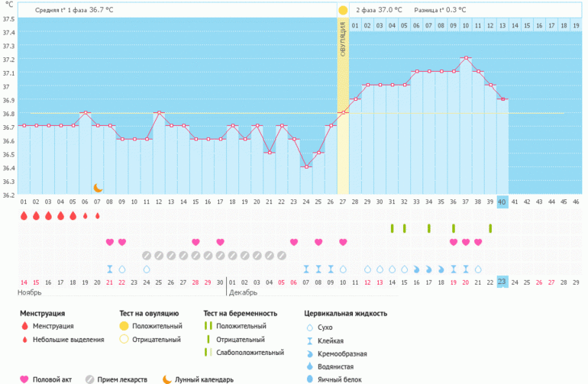Click the moon calendar icon on day 07
Viewport: 588px width, 384px height.
click(x=98, y=187)
